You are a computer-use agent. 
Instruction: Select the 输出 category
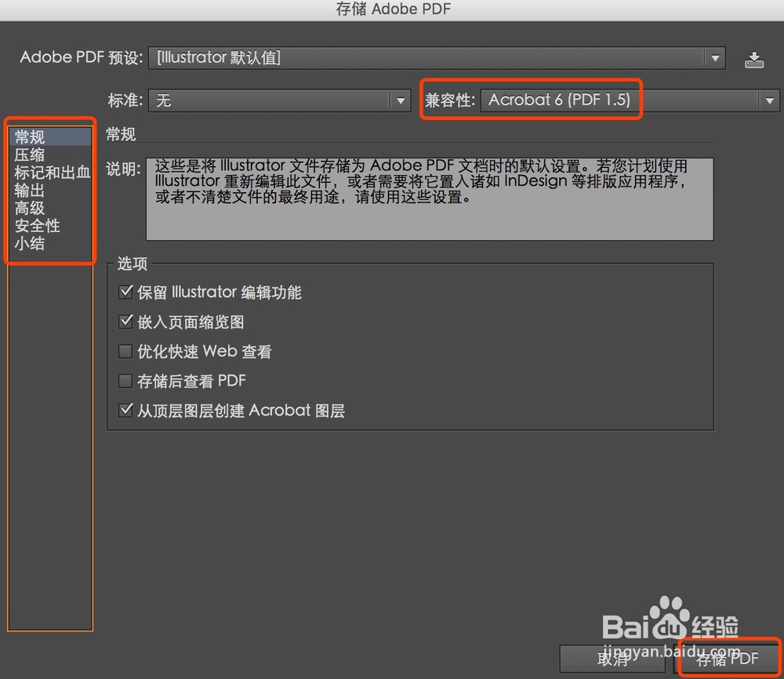click(x=50, y=191)
